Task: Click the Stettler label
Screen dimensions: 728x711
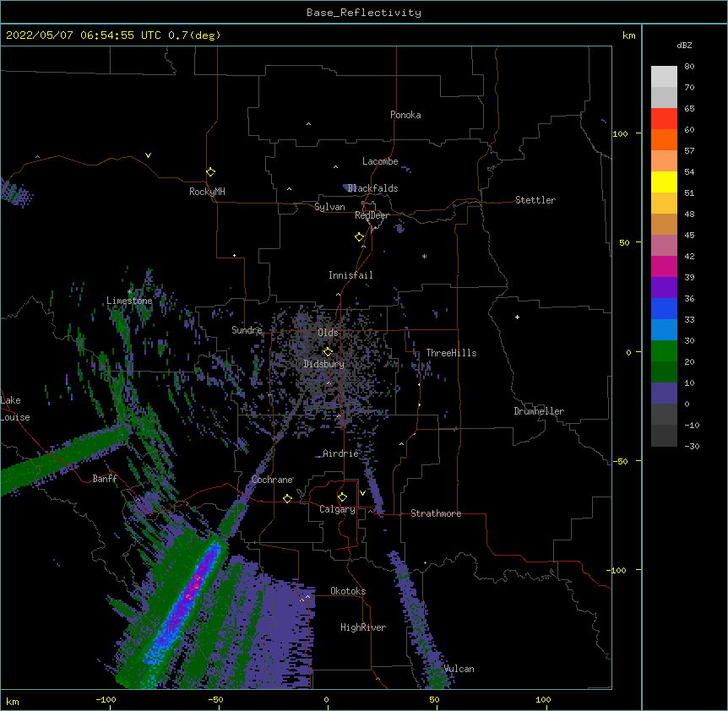Action: pyautogui.click(x=535, y=200)
